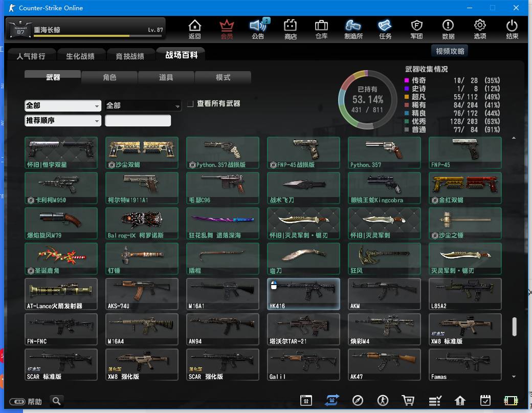Select the 武器 sub-tab
532x413 pixels.
53,77
